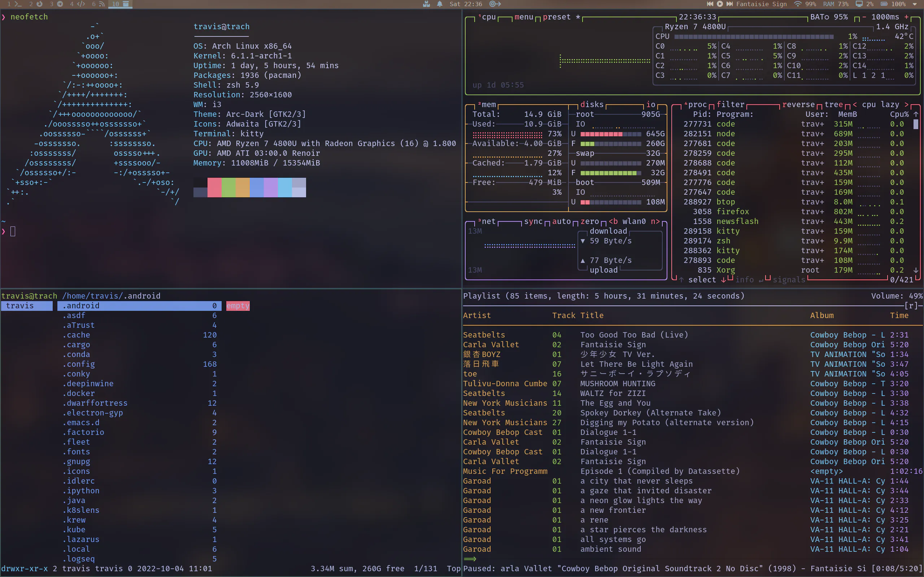Click the Volume 49% control in the playlist header
924x577 pixels.
pyautogui.click(x=896, y=295)
